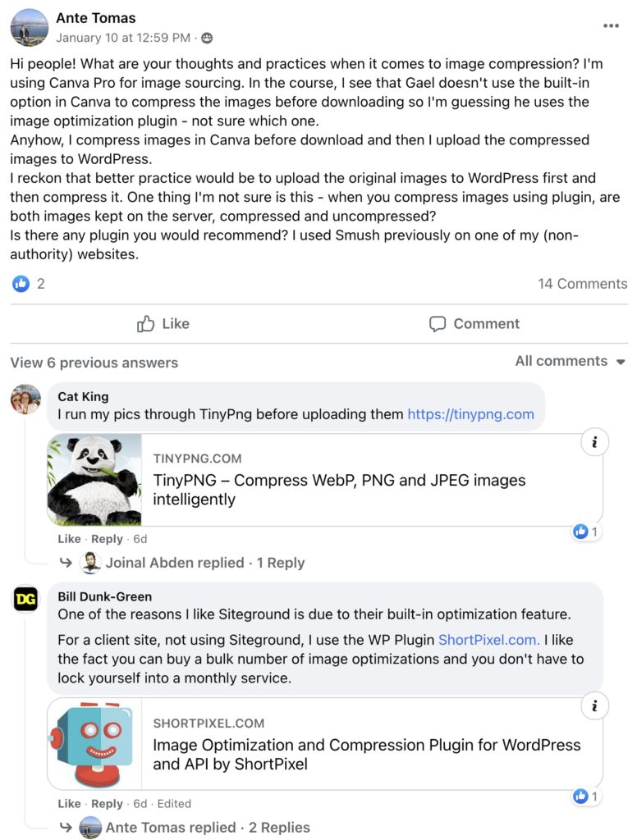Open Cat King's profile avatar
This screenshot has width=637, height=840.
[25, 399]
